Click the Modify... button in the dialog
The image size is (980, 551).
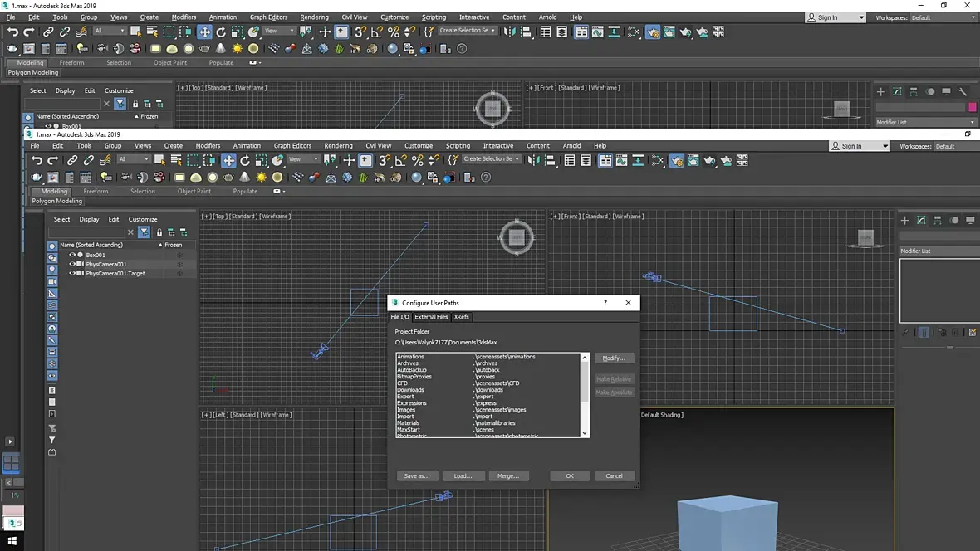[x=614, y=358]
